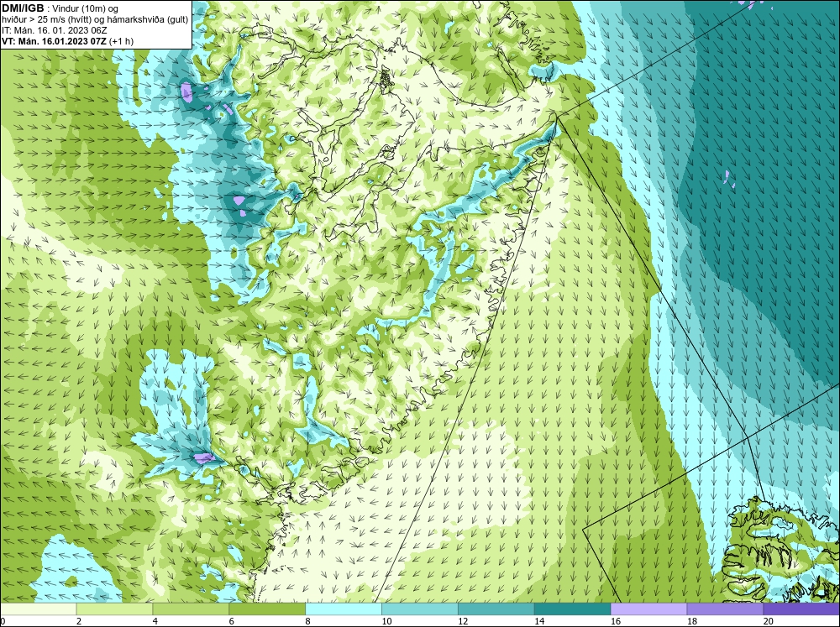Pick the 10–12 m/s legend swatch
The height and width of the screenshot is (627, 840).
pyautogui.click(x=419, y=609)
